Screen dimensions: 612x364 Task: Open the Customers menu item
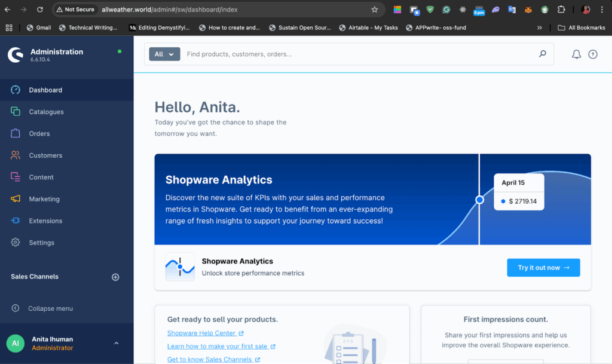coord(67,155)
